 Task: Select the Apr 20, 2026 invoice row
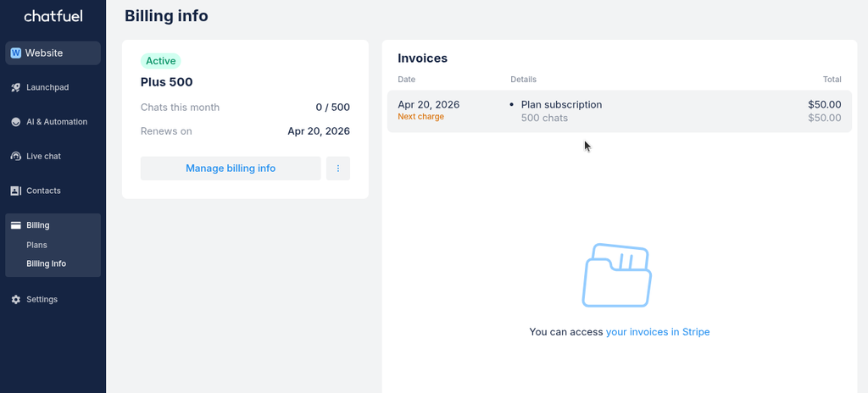(x=619, y=111)
